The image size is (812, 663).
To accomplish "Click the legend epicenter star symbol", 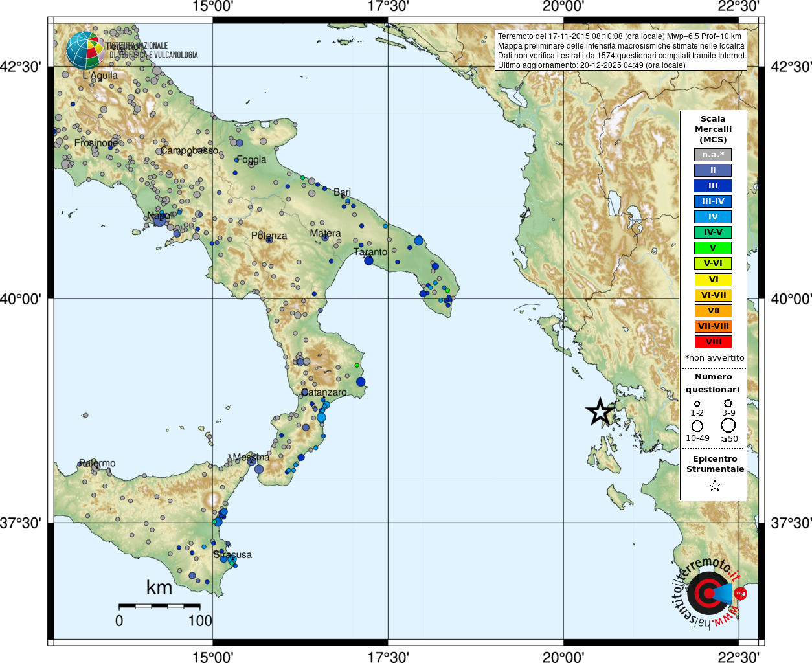I will [715, 486].
